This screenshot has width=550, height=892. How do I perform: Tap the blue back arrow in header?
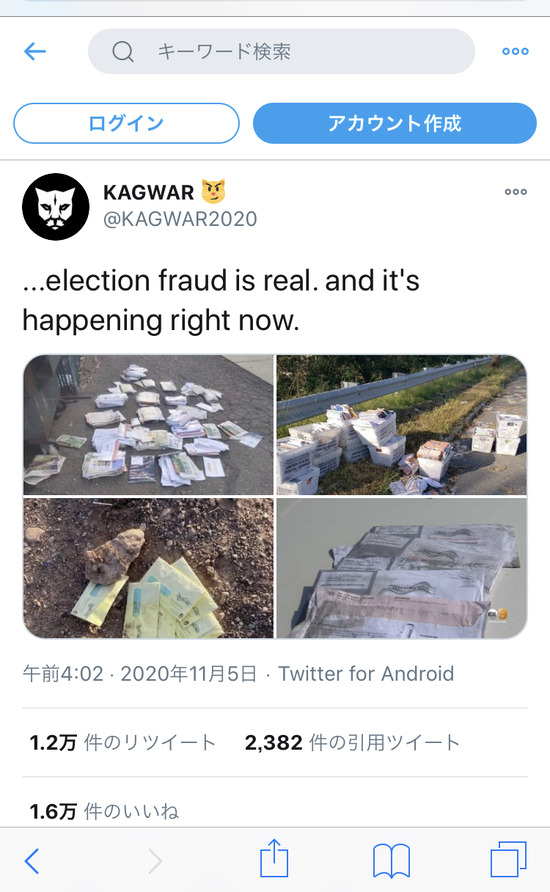tap(35, 52)
